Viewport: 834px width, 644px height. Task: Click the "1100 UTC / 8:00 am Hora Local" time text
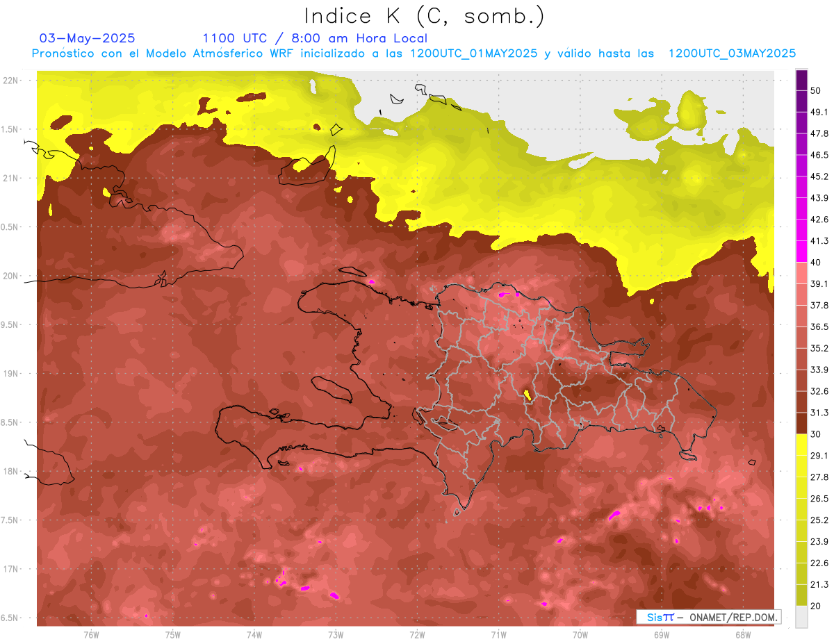[315, 38]
